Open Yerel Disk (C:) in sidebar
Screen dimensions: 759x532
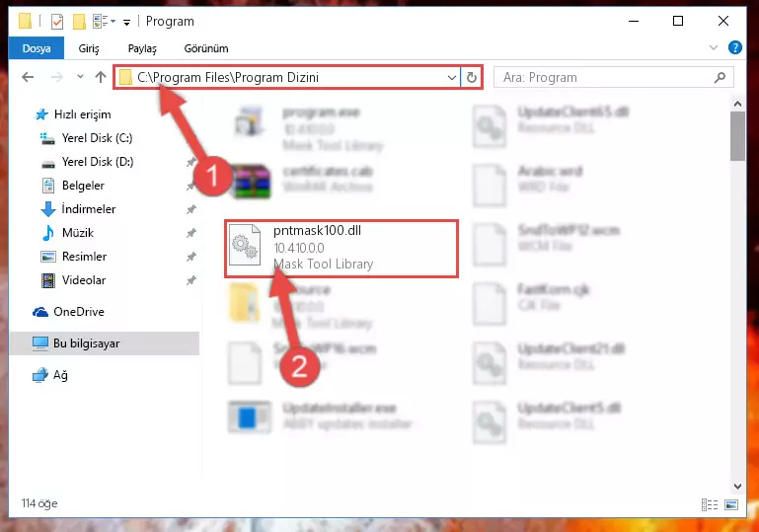pyautogui.click(x=87, y=138)
